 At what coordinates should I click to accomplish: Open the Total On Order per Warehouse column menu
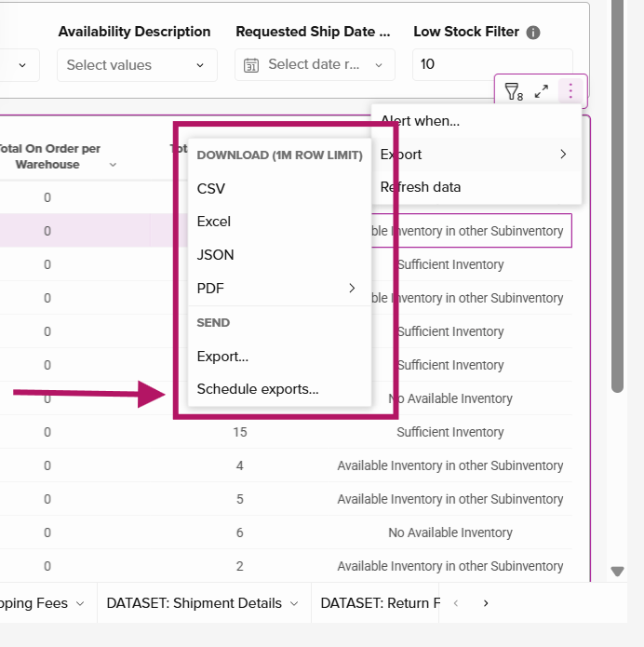pyautogui.click(x=113, y=165)
